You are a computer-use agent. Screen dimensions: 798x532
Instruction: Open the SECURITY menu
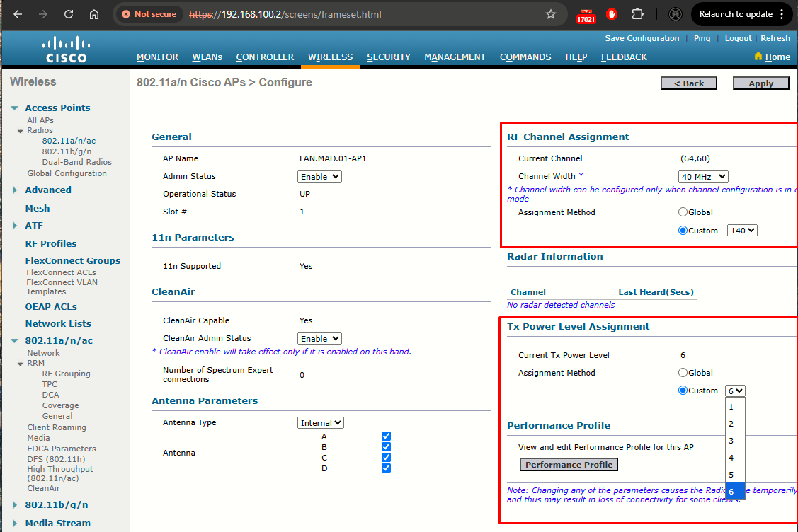[388, 57]
